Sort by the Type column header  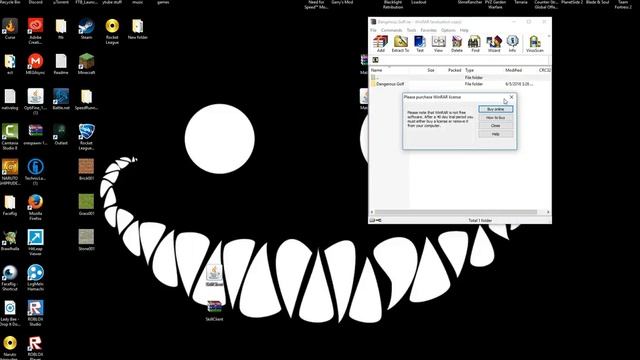point(470,70)
